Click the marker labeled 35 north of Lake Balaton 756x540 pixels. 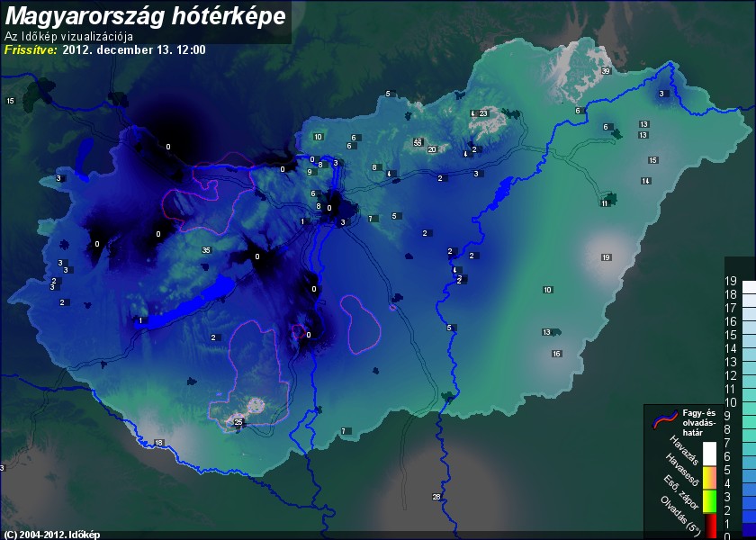[x=206, y=249]
